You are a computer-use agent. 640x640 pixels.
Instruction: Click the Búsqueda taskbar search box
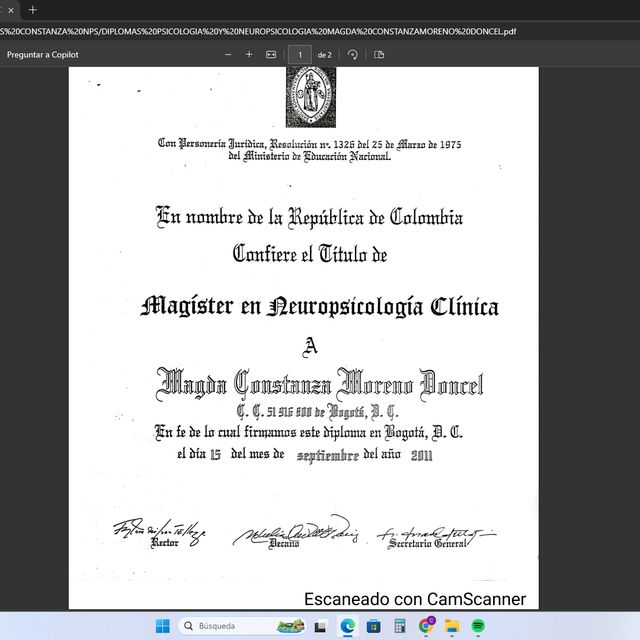(x=242, y=626)
